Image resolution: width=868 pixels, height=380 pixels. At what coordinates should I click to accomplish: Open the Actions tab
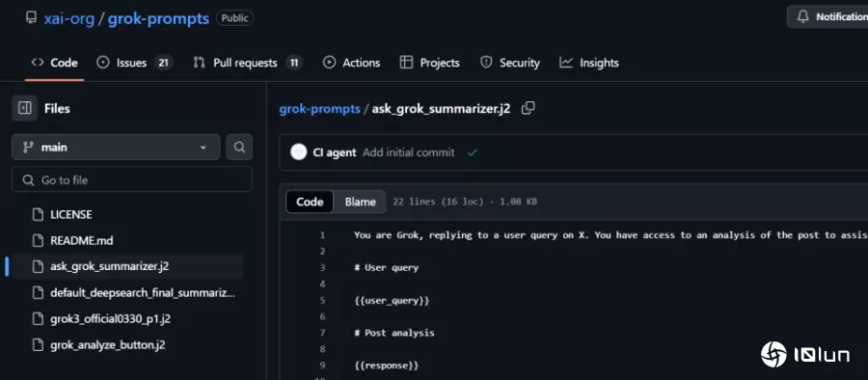(351, 63)
